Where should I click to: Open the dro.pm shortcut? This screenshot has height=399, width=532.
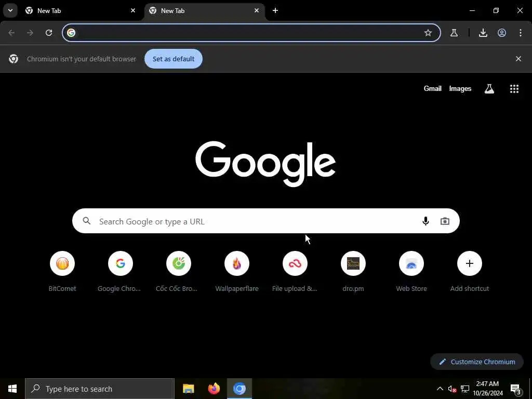[353, 272]
